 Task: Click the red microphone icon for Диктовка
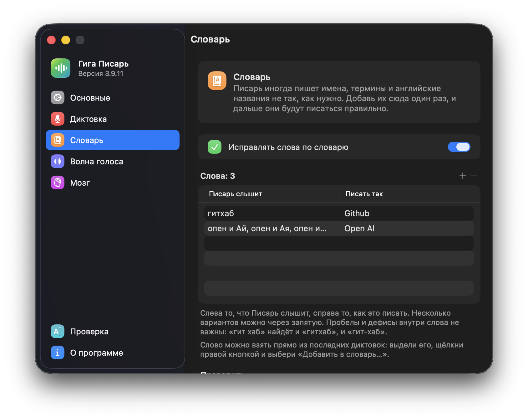click(x=58, y=119)
